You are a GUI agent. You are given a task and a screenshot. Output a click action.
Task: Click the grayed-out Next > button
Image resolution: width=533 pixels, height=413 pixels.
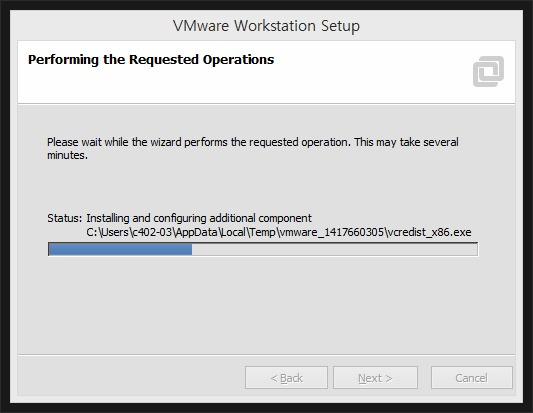pos(375,378)
